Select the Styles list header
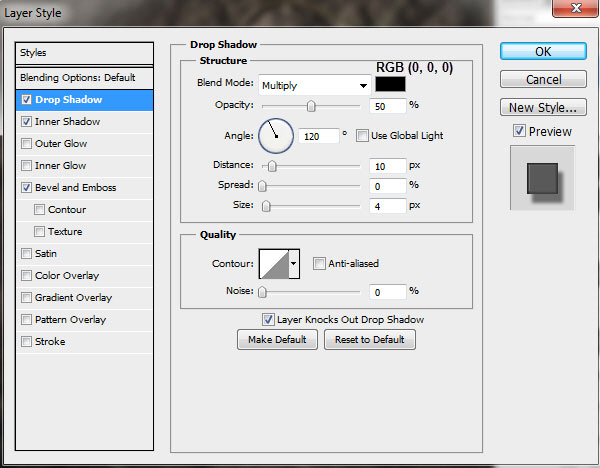 pyautogui.click(x=84, y=53)
